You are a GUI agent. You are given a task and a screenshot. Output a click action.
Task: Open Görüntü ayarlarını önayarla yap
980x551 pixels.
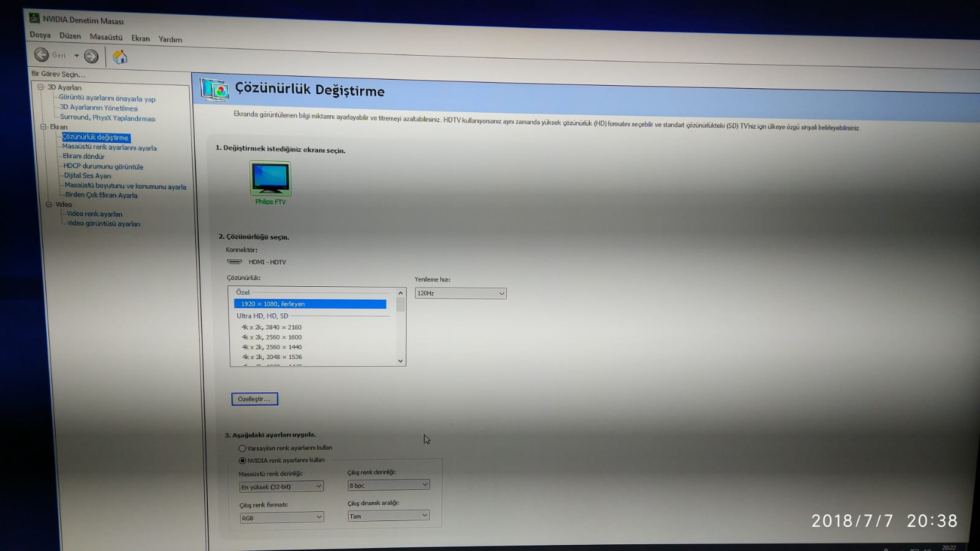107,98
